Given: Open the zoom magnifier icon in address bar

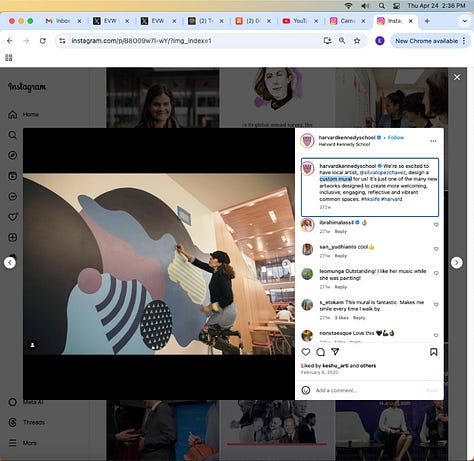Looking at the screenshot, I should point(342,41).
